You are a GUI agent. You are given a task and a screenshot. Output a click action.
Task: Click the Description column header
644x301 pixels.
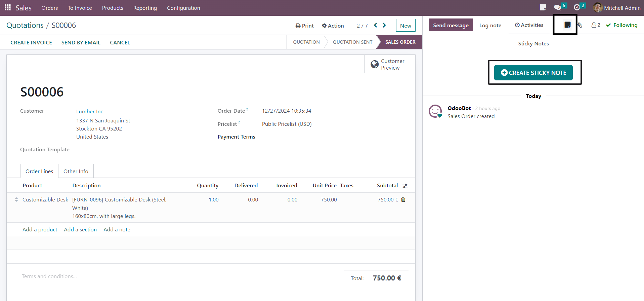(x=87, y=186)
